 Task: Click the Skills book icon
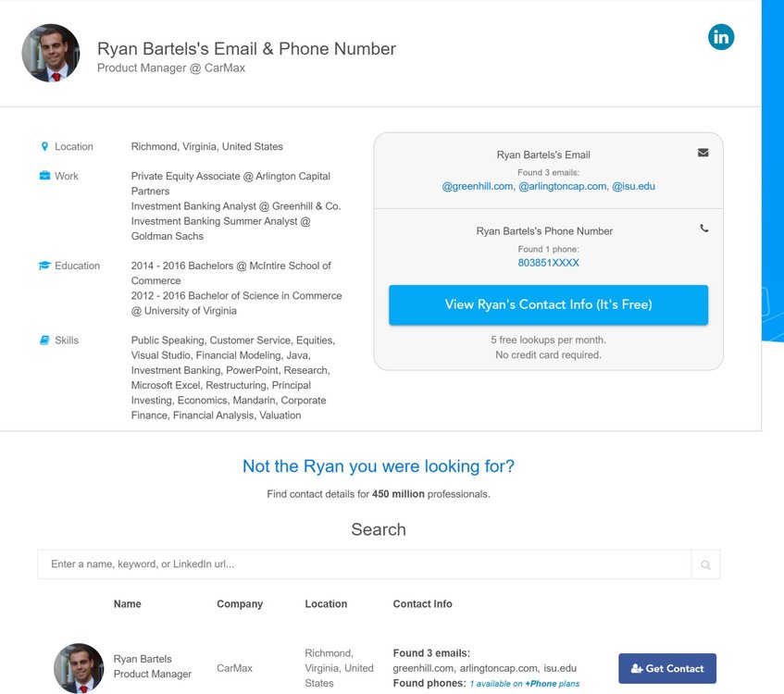click(44, 341)
